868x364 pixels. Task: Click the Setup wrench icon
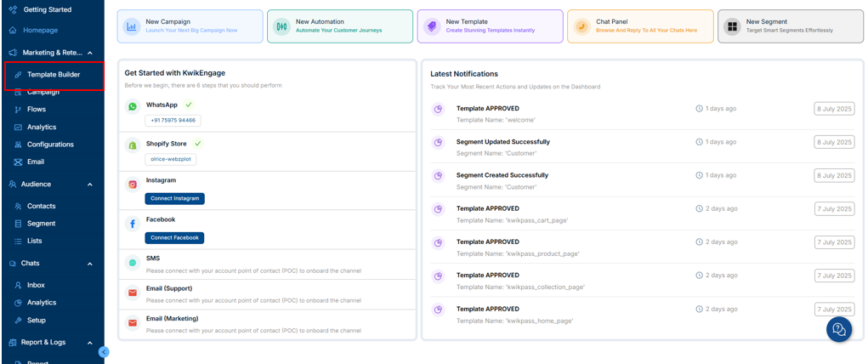18,321
